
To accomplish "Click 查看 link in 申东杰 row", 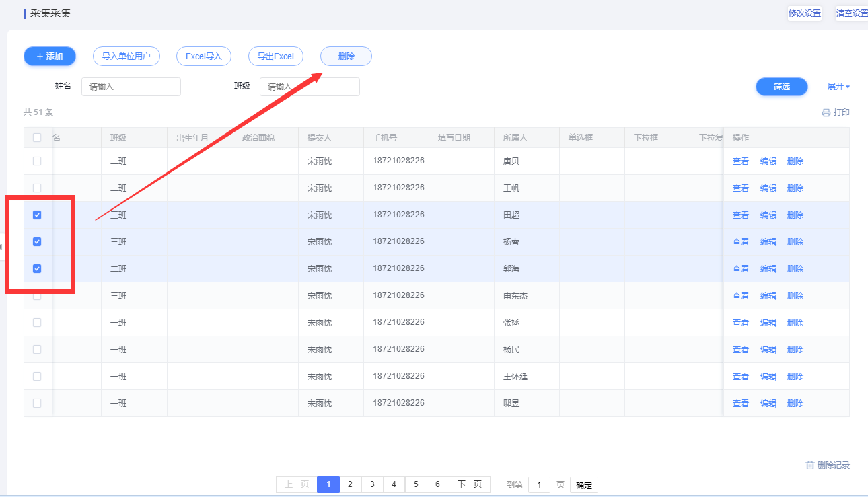I will pyautogui.click(x=740, y=296).
